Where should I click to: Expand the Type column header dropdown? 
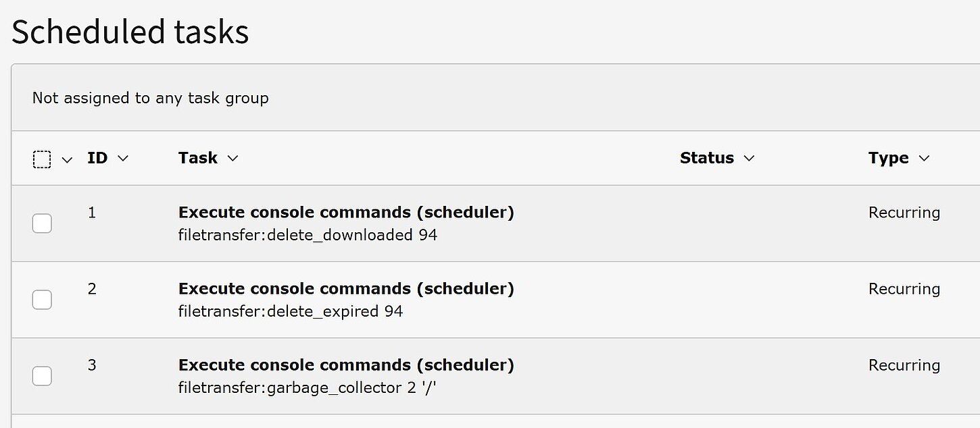point(925,158)
